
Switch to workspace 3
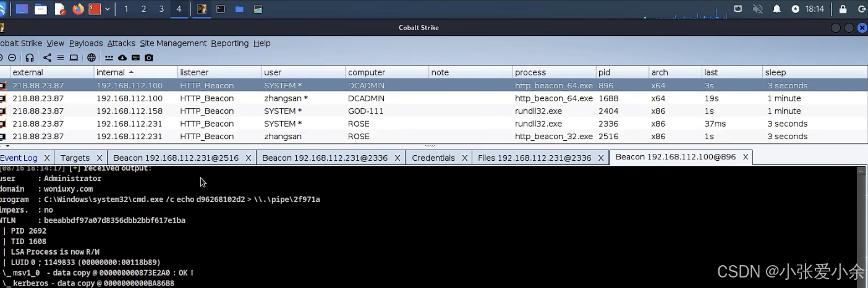coord(161,9)
